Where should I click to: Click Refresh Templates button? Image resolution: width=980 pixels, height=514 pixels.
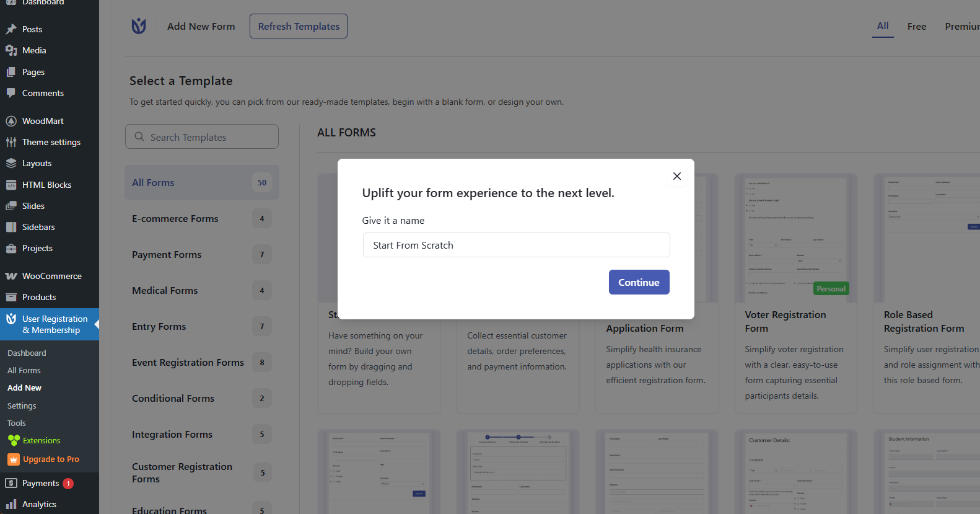click(x=299, y=26)
